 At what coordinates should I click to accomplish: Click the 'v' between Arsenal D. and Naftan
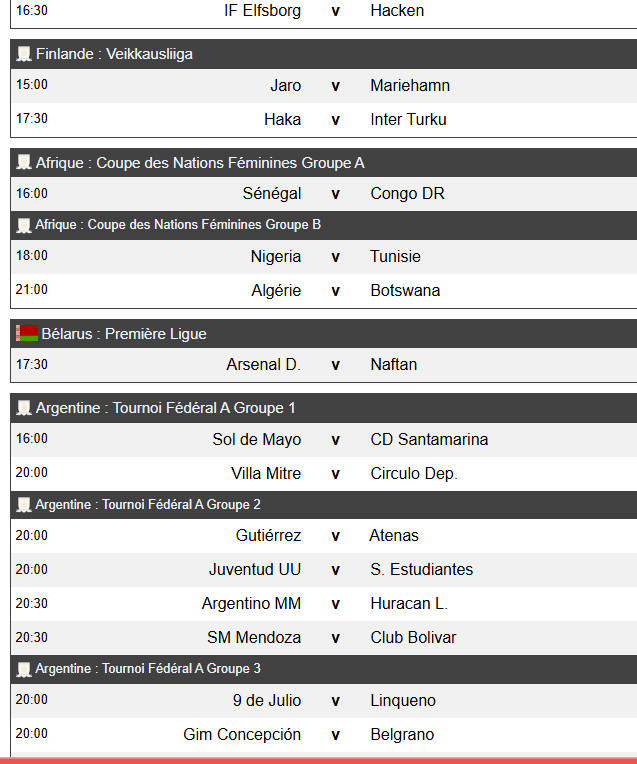pyautogui.click(x=336, y=365)
